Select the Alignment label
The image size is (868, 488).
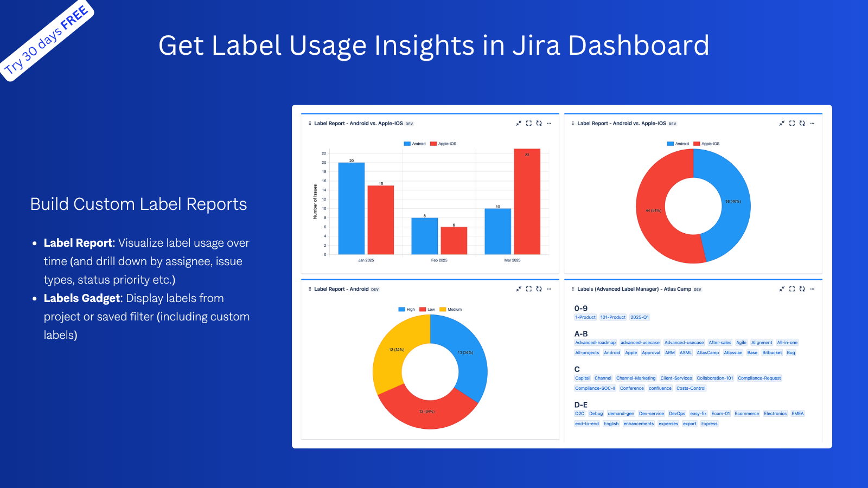[762, 343]
